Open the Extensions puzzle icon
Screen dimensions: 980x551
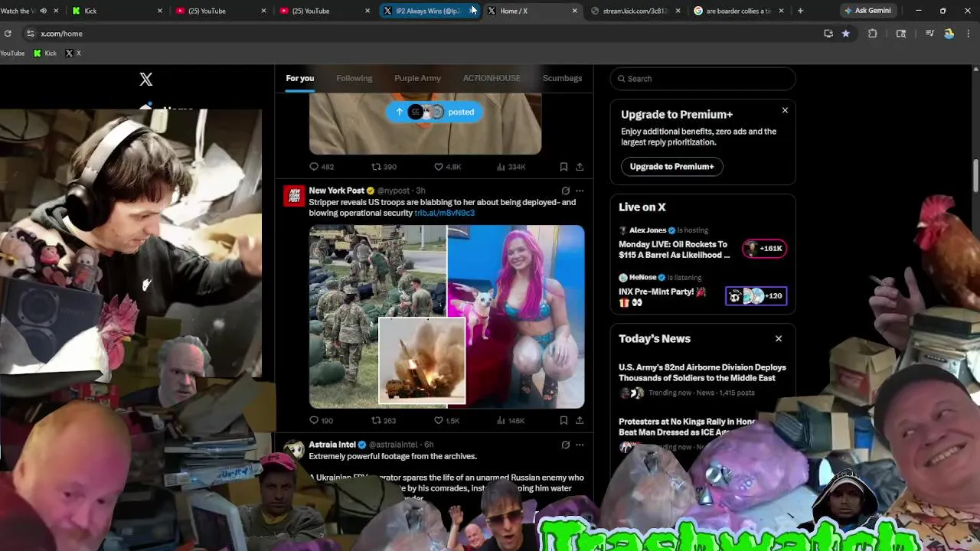[x=873, y=34]
